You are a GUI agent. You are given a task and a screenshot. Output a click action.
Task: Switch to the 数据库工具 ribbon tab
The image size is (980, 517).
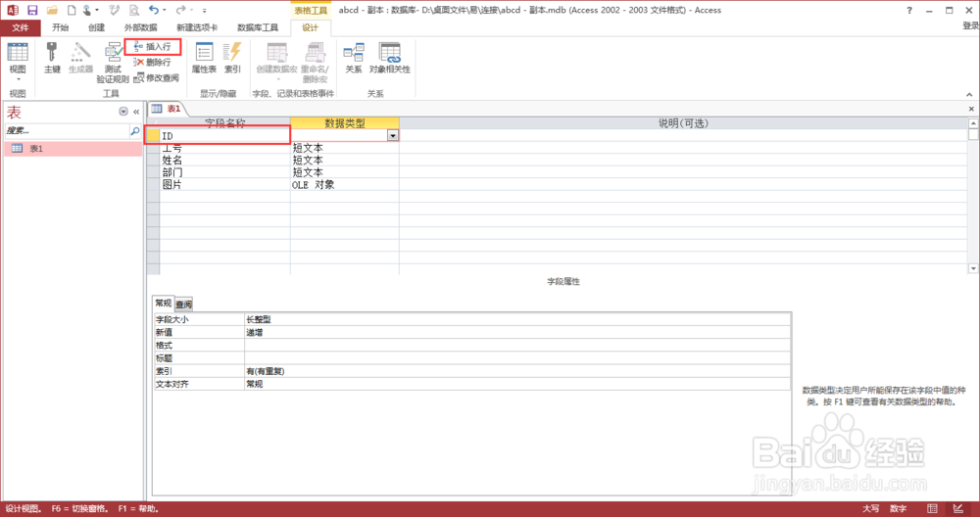[x=258, y=27]
